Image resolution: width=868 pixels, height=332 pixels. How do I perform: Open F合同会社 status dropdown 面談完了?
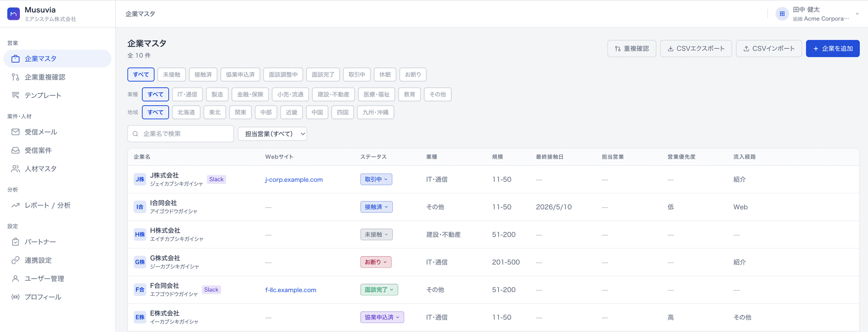[379, 290]
